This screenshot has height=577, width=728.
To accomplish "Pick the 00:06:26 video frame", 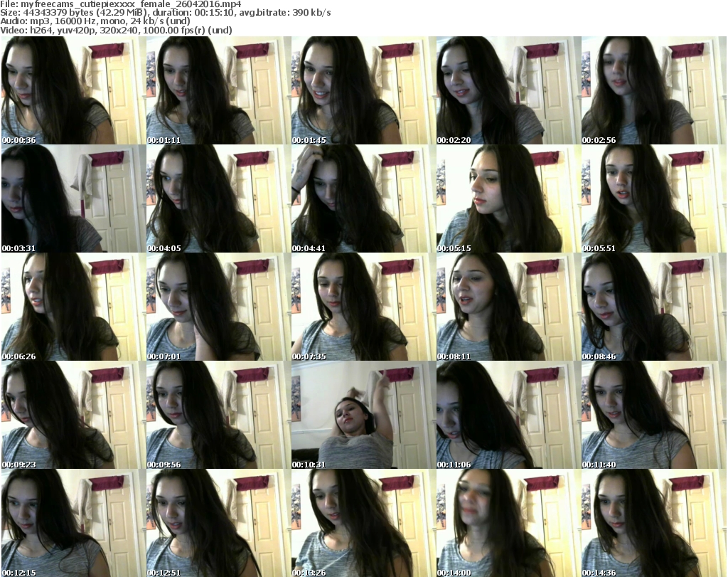I will coord(73,307).
